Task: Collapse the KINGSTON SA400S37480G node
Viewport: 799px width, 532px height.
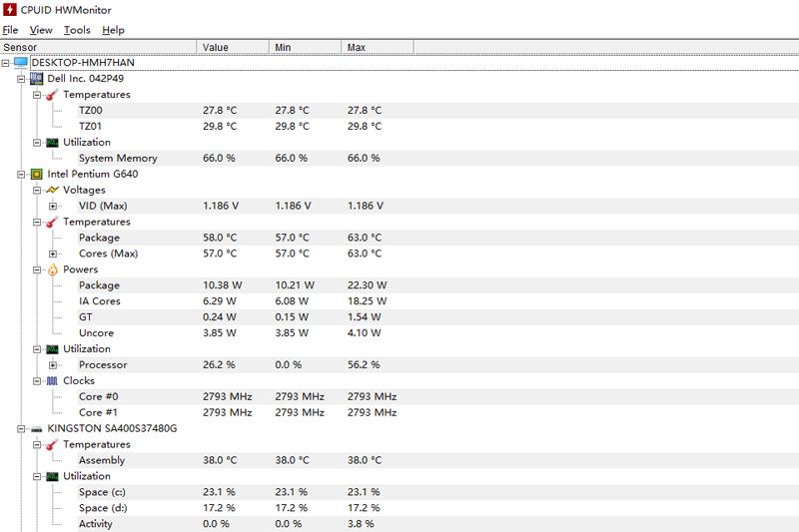Action: [22, 428]
